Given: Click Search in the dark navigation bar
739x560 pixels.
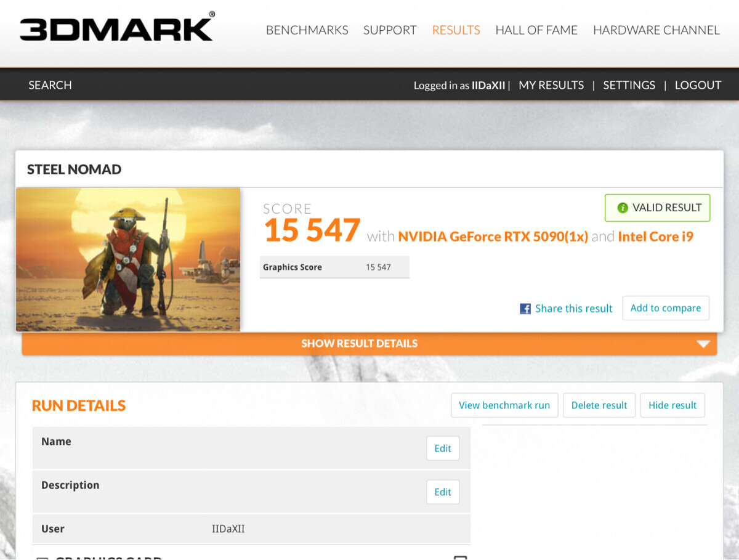Looking at the screenshot, I should coord(50,85).
